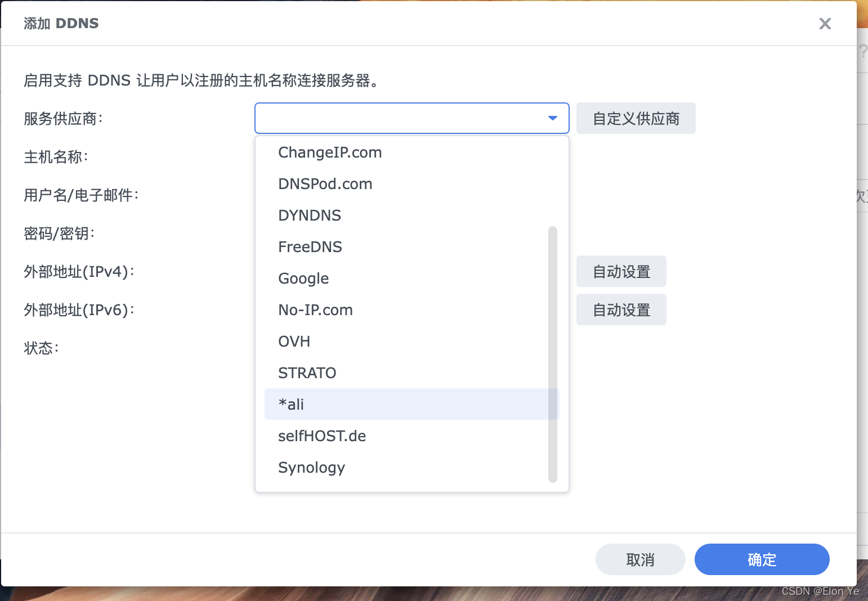Click 自动设置 next to 外部地址(IPv6)

621,310
